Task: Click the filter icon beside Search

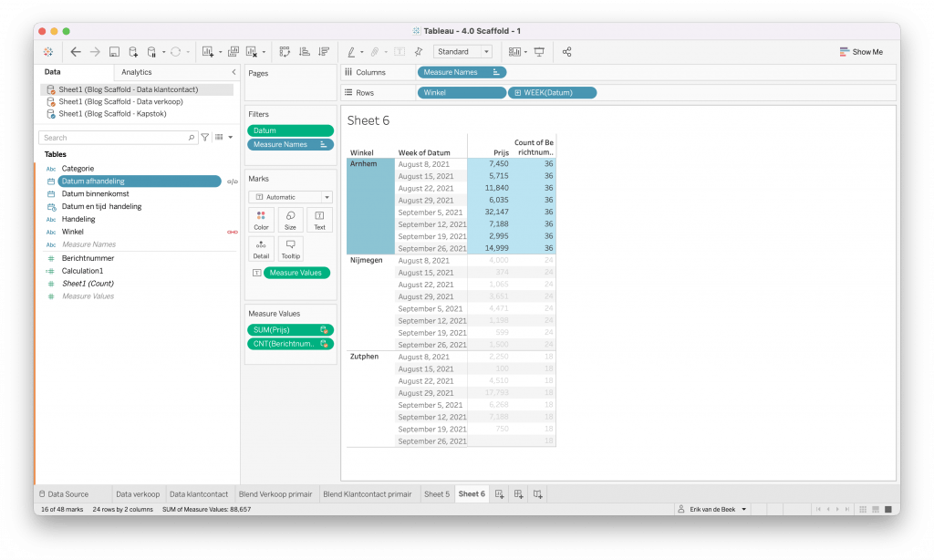Action: (x=204, y=138)
